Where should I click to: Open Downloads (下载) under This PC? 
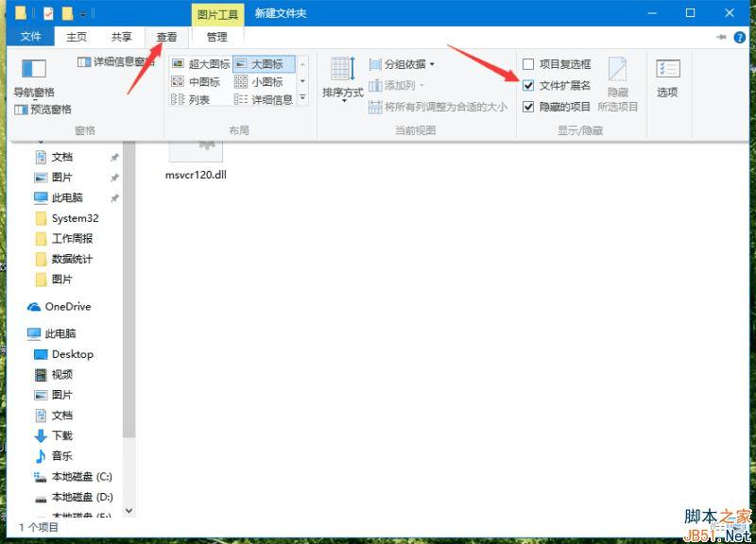61,435
